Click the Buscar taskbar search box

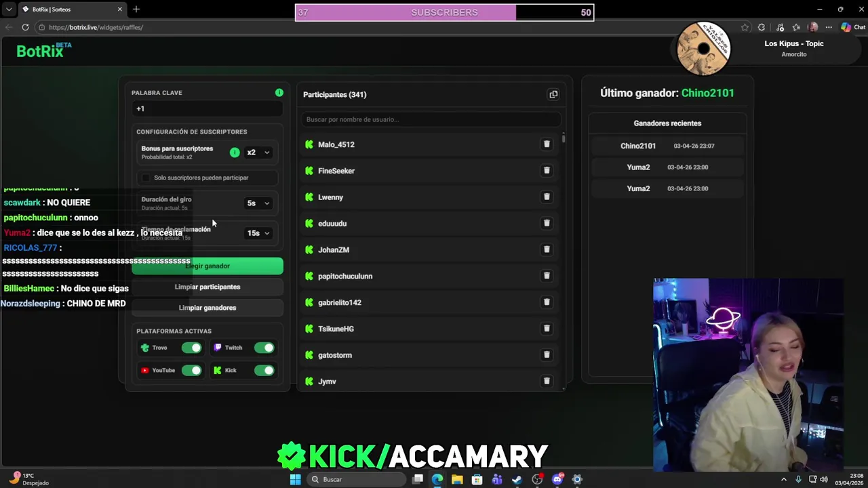(x=358, y=479)
